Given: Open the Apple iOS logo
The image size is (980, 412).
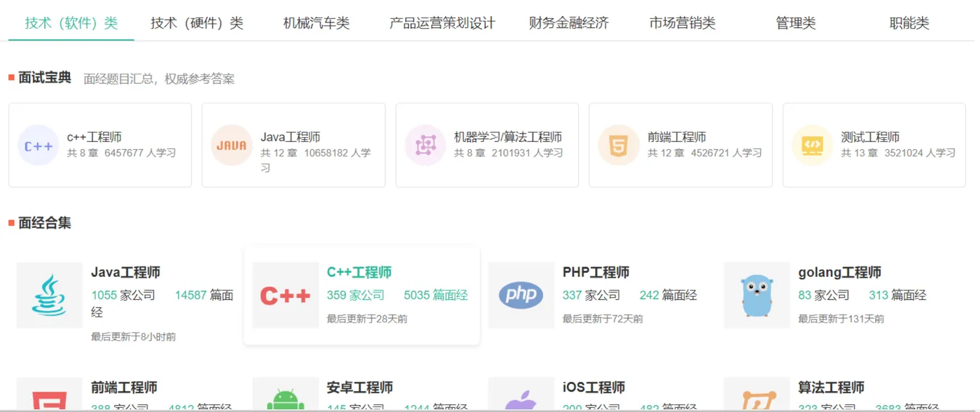Looking at the screenshot, I should (x=521, y=395).
